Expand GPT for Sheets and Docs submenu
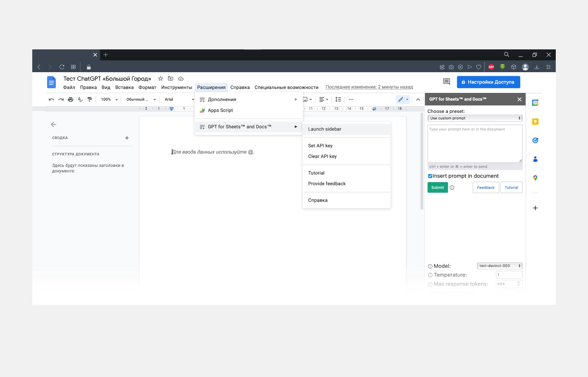 pos(249,127)
